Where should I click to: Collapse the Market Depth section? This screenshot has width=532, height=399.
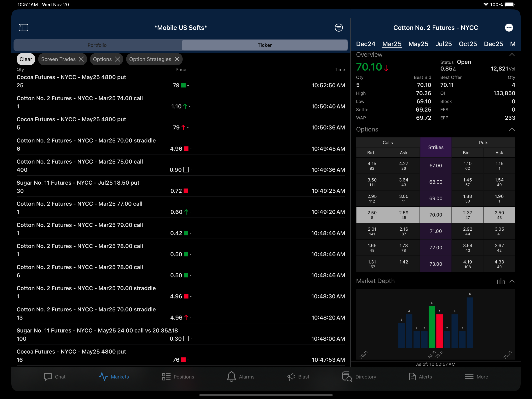point(512,281)
